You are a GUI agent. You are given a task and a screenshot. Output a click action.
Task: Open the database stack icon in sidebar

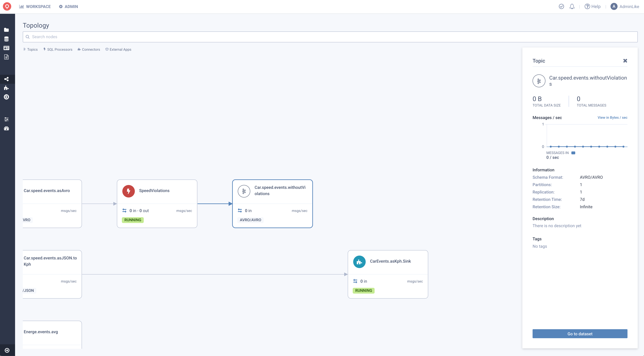pyautogui.click(x=7, y=39)
